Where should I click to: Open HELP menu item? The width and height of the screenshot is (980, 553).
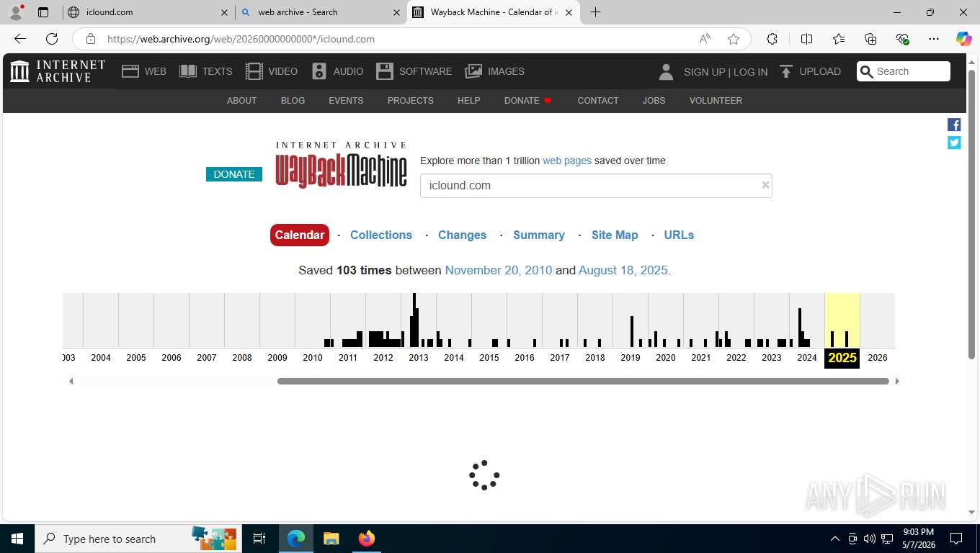468,100
